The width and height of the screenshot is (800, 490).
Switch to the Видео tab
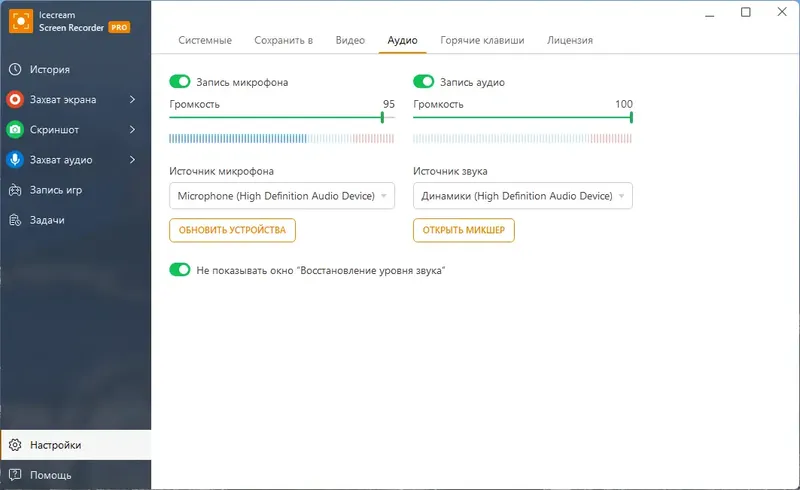pyautogui.click(x=350, y=40)
